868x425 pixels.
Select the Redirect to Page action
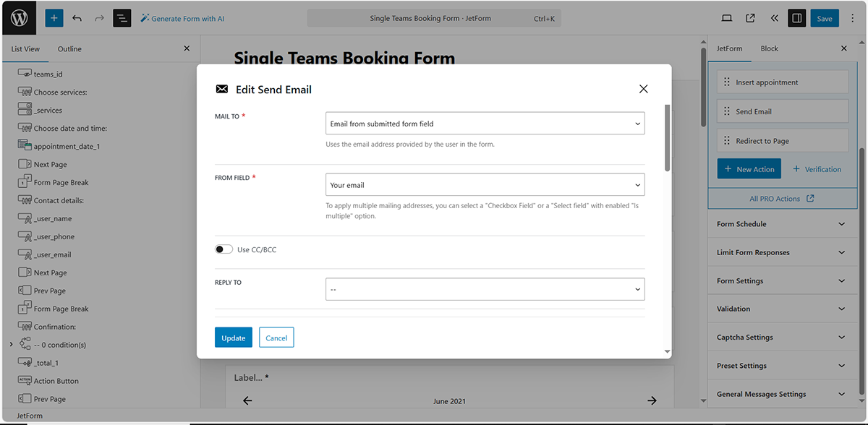(783, 140)
